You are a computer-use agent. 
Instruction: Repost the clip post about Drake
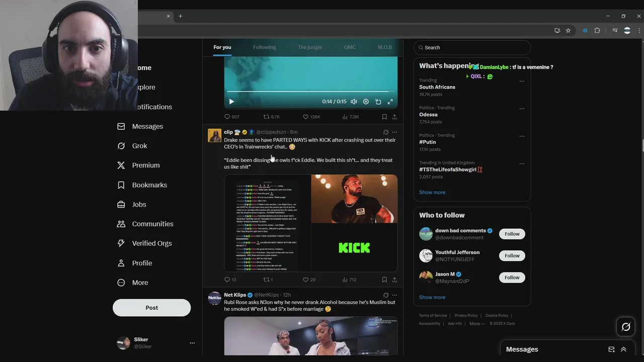(x=268, y=280)
